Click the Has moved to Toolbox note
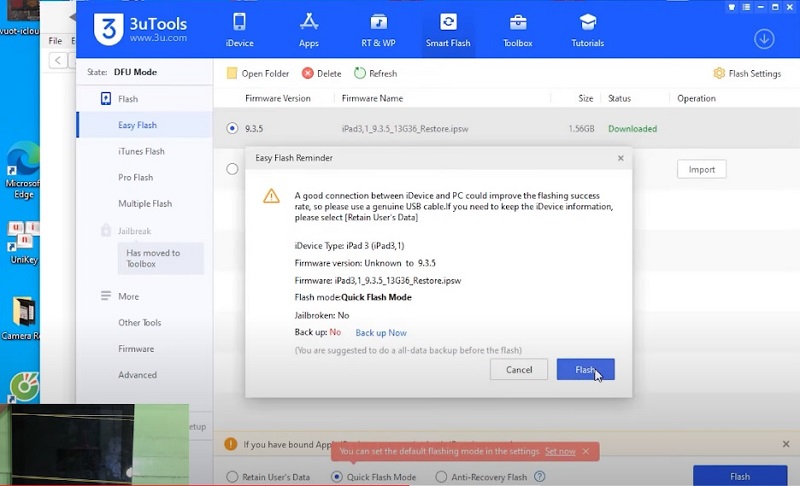 click(161, 258)
